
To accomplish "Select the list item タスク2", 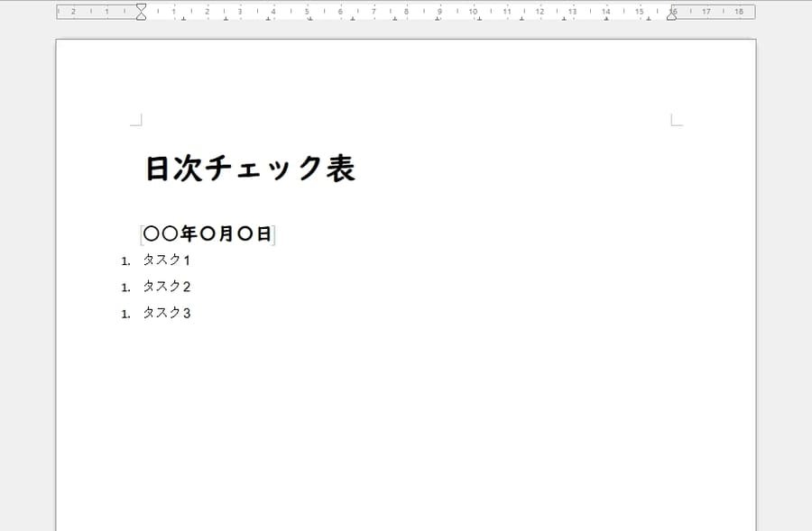I will [x=167, y=287].
